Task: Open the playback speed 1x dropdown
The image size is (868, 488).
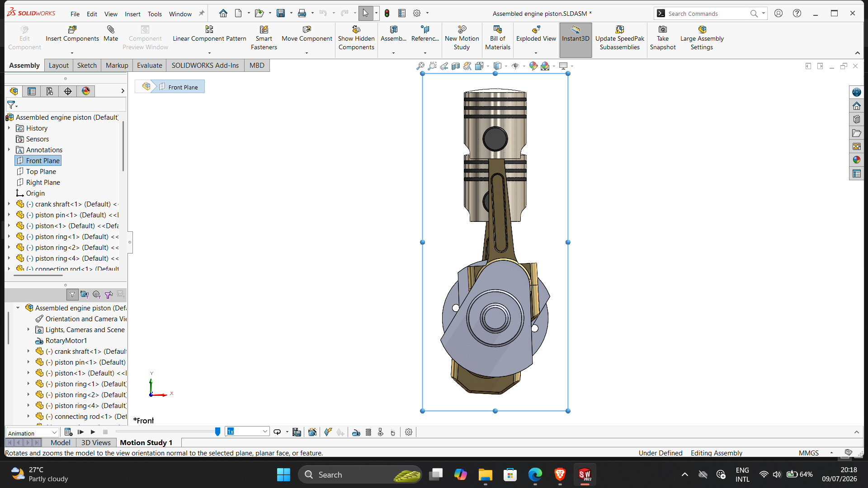Action: [248, 432]
